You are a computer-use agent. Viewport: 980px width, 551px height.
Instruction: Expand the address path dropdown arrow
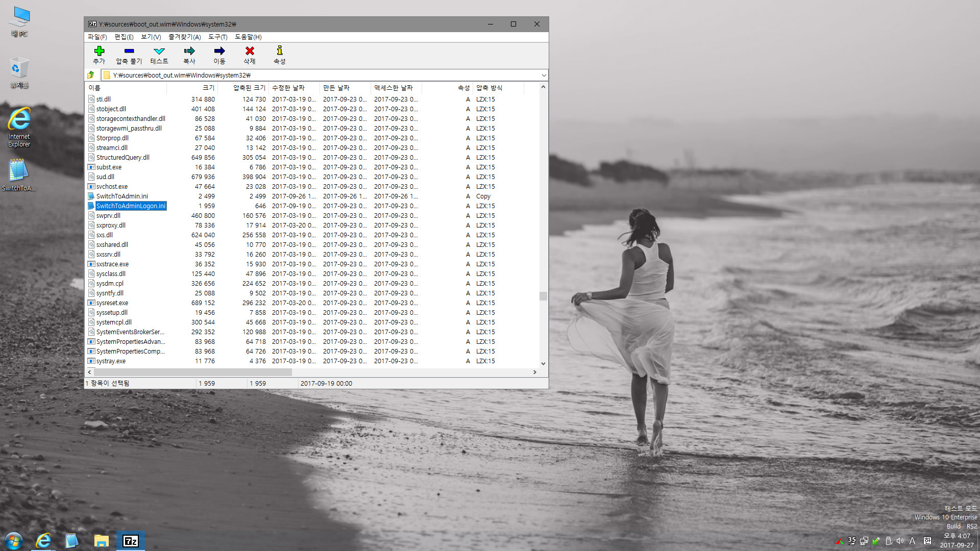[x=544, y=75]
